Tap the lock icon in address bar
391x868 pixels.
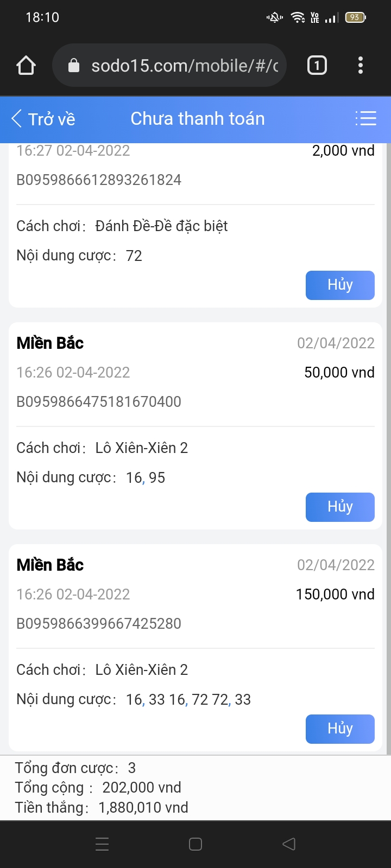pos(74,66)
